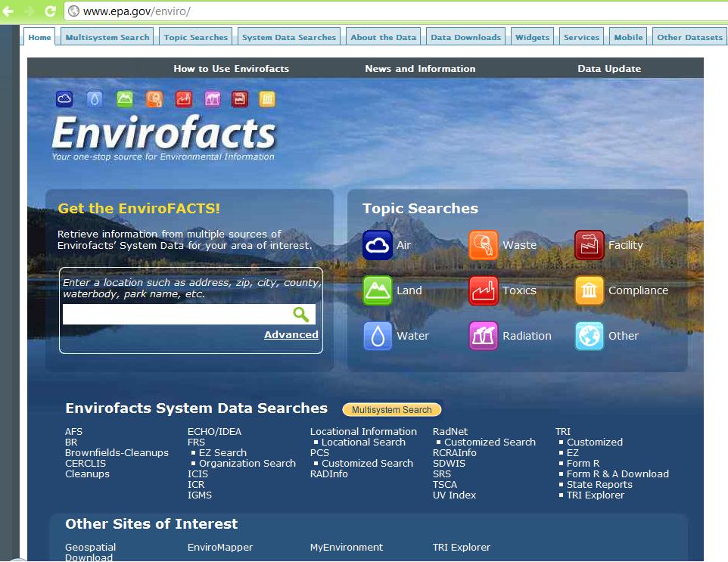Click the small red toxics icon above logo
728x562 pixels.
pyautogui.click(x=184, y=99)
